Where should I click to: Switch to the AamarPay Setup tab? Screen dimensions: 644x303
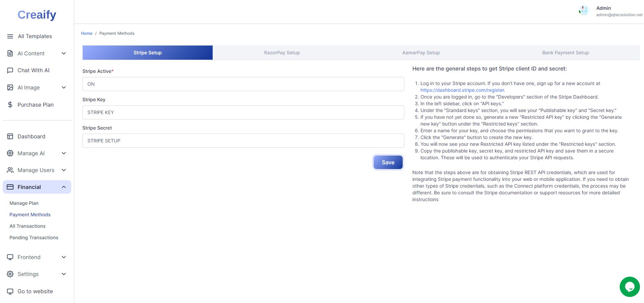pyautogui.click(x=421, y=53)
